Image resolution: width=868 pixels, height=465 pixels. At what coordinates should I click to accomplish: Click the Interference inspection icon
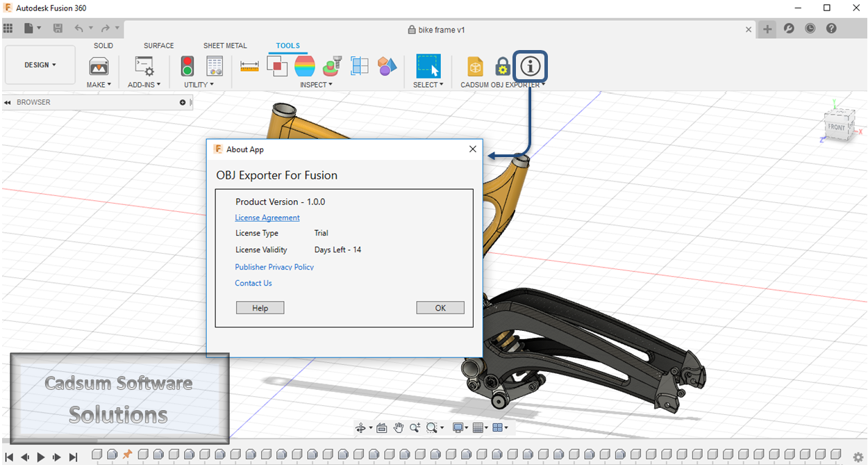tap(277, 65)
